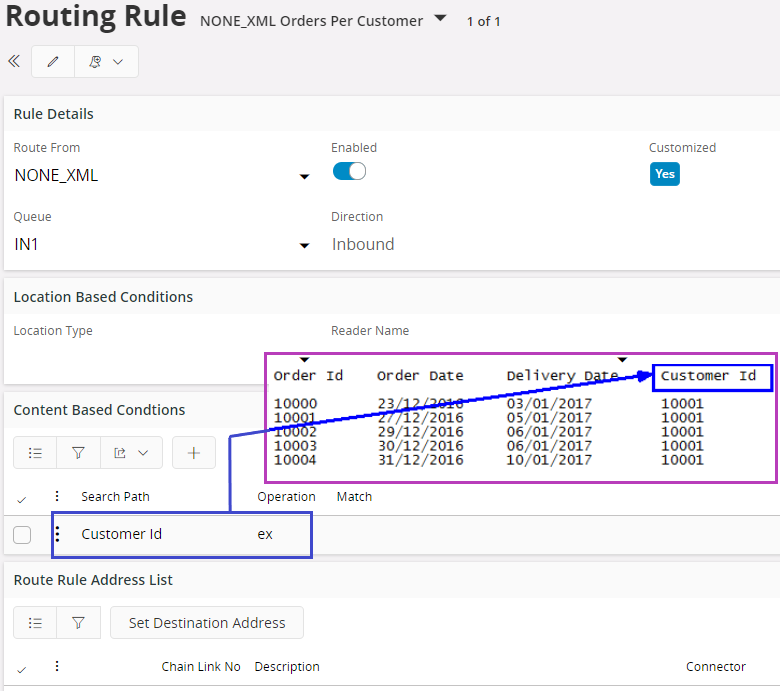The height and width of the screenshot is (691, 780).
Task: Open export options in Content Based Conditions
Action: coord(130,453)
